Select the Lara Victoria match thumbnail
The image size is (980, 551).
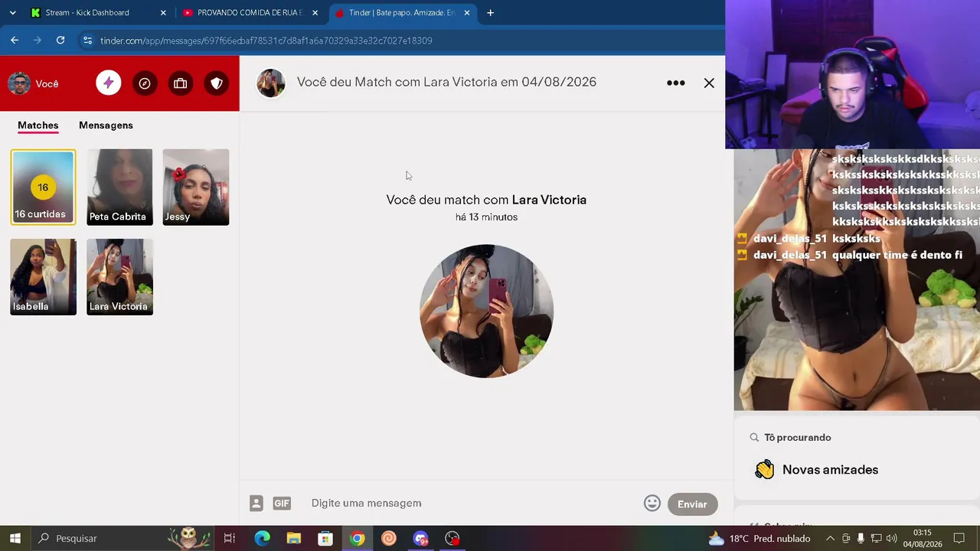point(119,277)
